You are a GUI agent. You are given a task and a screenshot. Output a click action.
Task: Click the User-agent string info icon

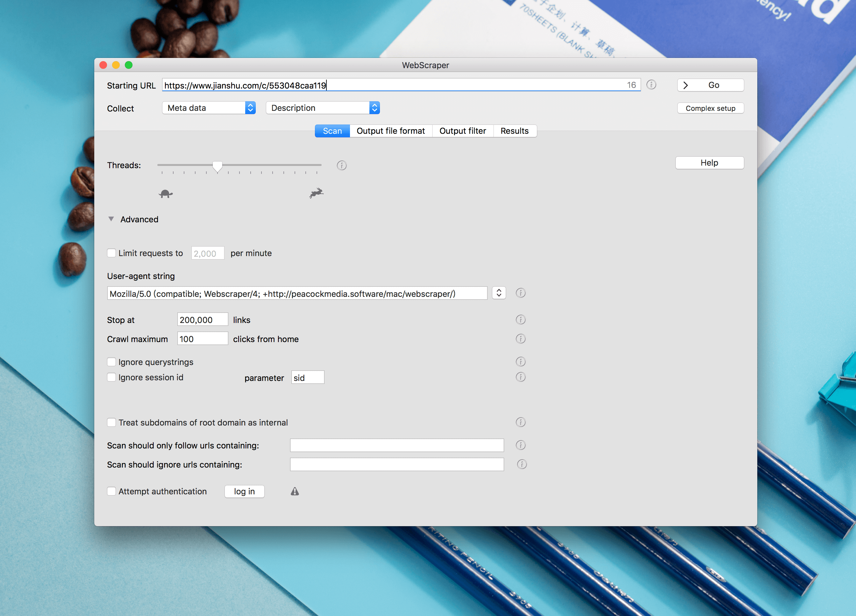tap(520, 293)
